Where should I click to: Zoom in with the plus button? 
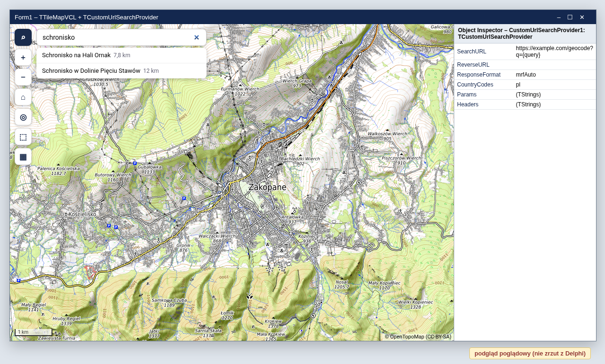pyautogui.click(x=23, y=57)
